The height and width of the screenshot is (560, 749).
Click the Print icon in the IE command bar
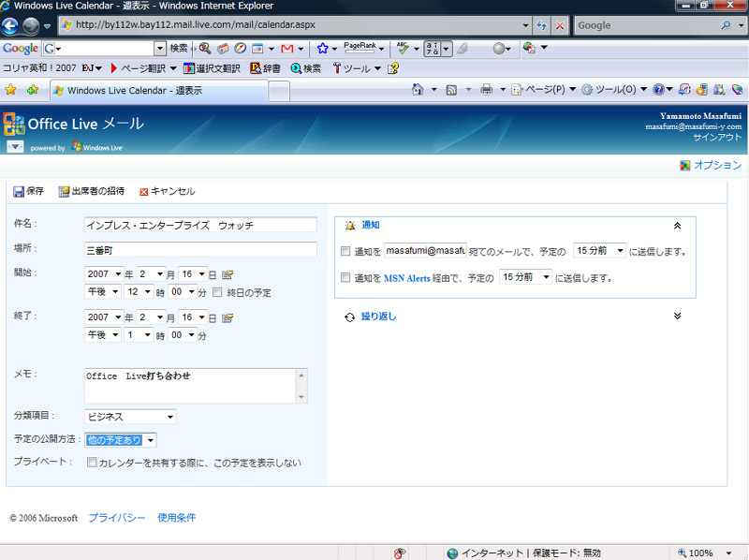[x=486, y=89]
